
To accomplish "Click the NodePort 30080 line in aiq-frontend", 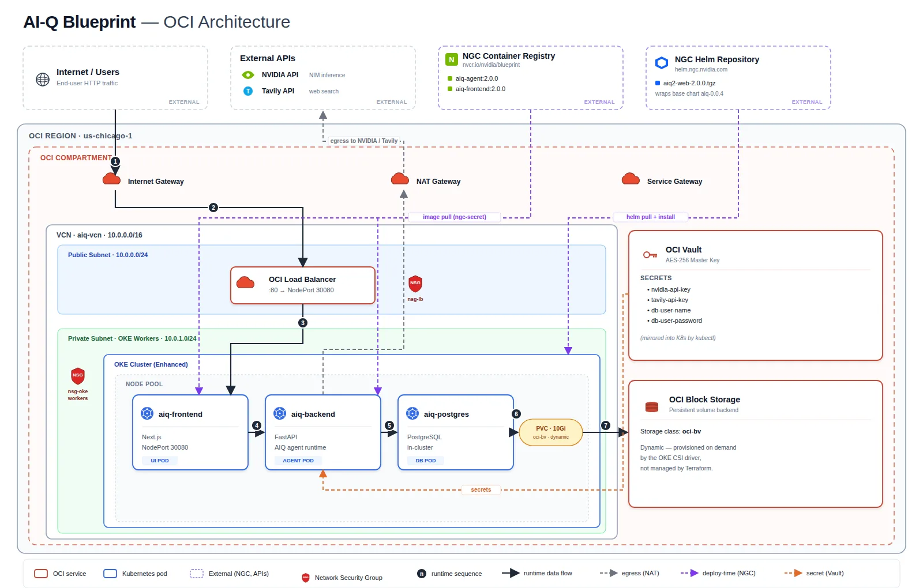I will 165,447.
